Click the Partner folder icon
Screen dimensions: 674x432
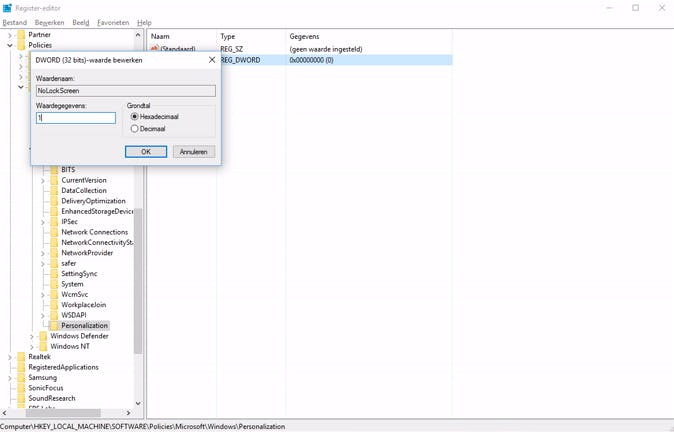click(x=21, y=35)
